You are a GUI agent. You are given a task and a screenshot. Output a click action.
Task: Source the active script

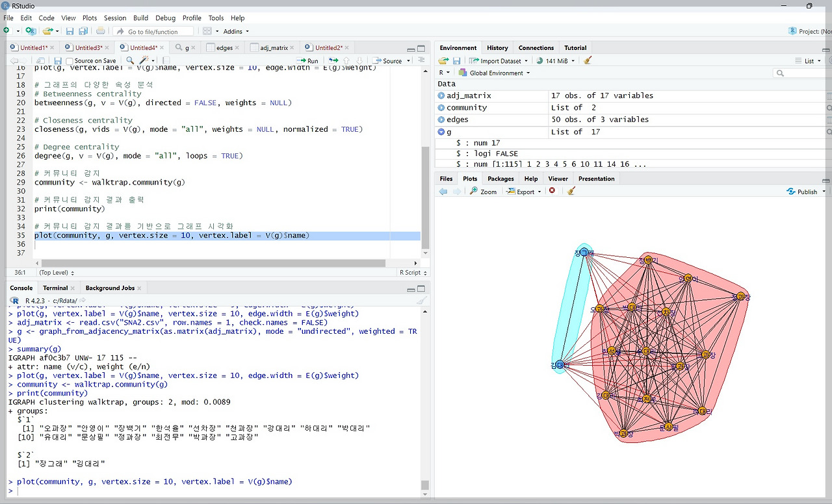[x=388, y=61]
